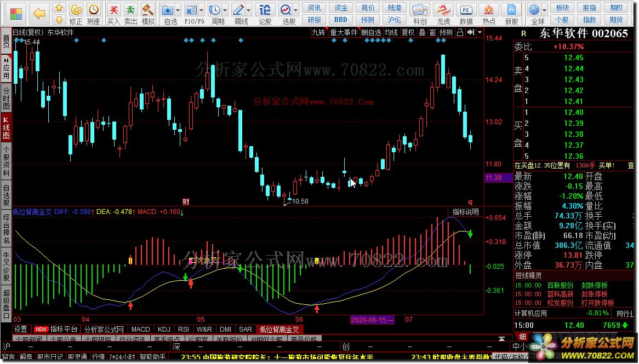Image resolution: width=639 pixels, height=364 pixels.
Task: Open the 测速 speed test clock icon
Action: click(94, 9)
